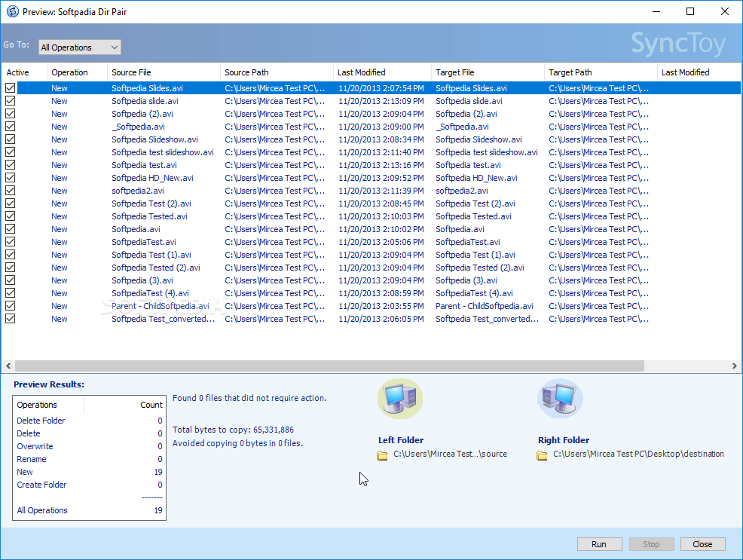Toggle checkbox for SoftpediaTest (4).avi
Screen dimensions: 743x560
[x=10, y=293]
